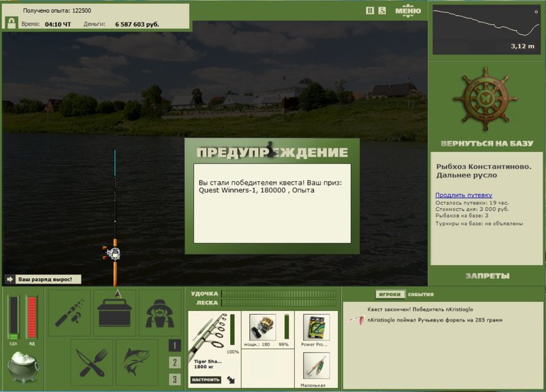Viewport: 546px width, 392px height.
Task: Switch to tackle slot 1
Action: (x=175, y=346)
